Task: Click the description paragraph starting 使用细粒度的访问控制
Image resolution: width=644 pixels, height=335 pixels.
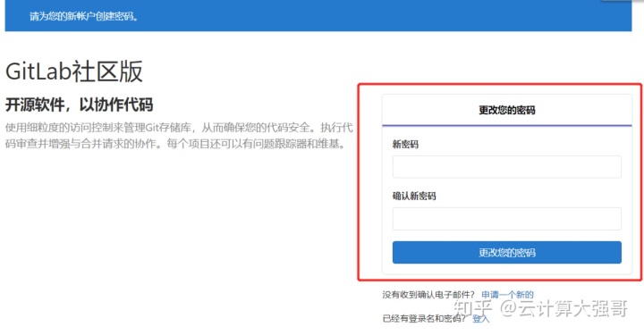Action: pos(179,136)
